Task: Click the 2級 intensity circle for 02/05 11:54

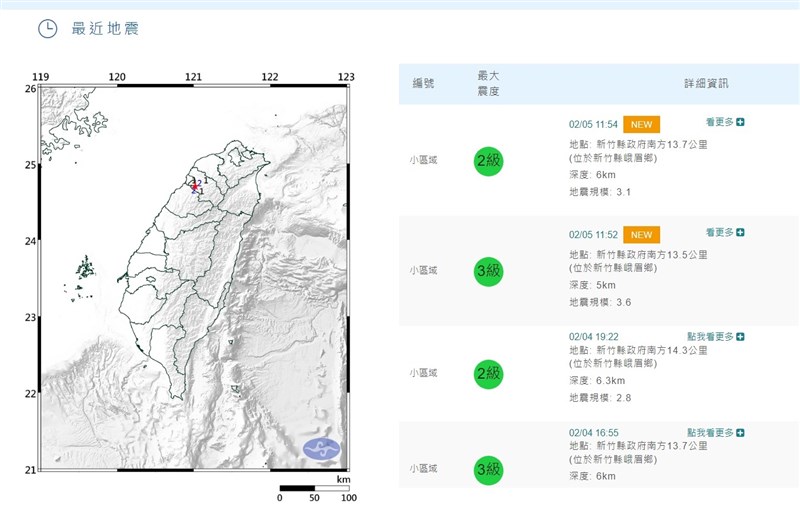Action: pos(489,160)
